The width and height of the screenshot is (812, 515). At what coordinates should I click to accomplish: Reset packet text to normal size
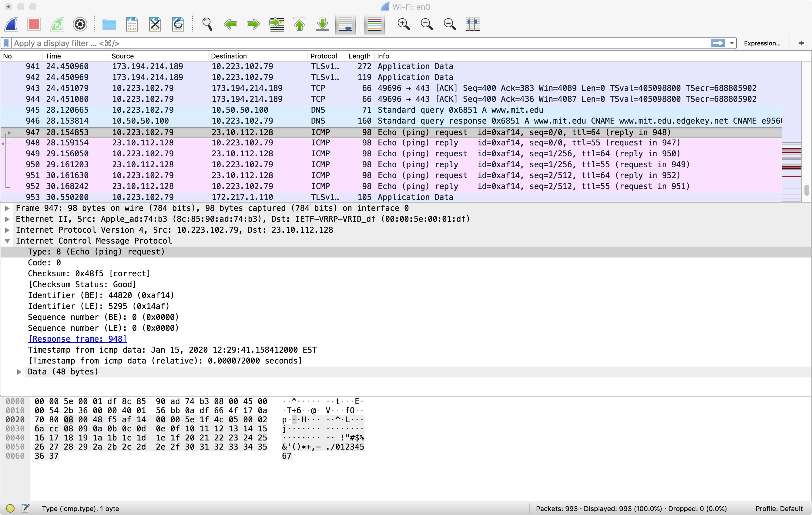[x=449, y=24]
